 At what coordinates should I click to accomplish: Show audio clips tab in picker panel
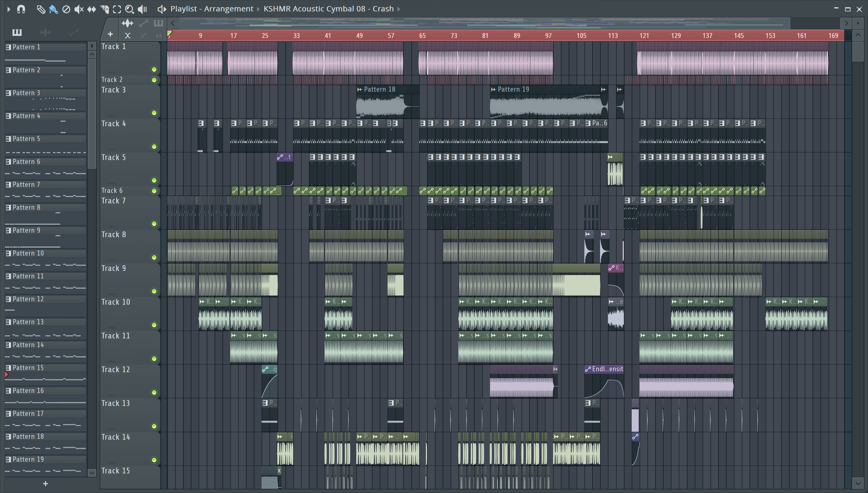point(46,32)
